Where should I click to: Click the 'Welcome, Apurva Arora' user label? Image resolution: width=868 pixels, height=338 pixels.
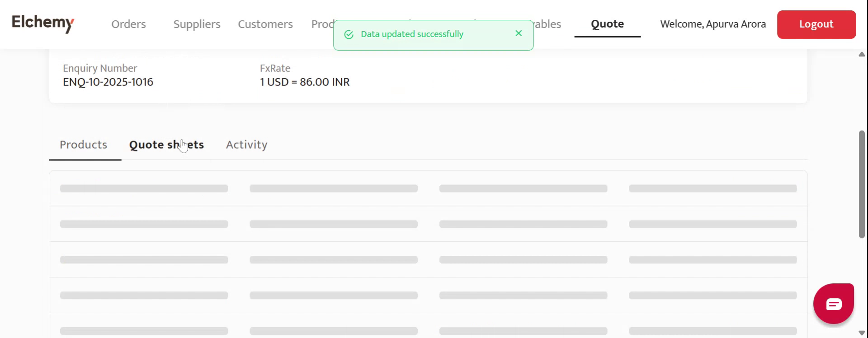point(713,24)
